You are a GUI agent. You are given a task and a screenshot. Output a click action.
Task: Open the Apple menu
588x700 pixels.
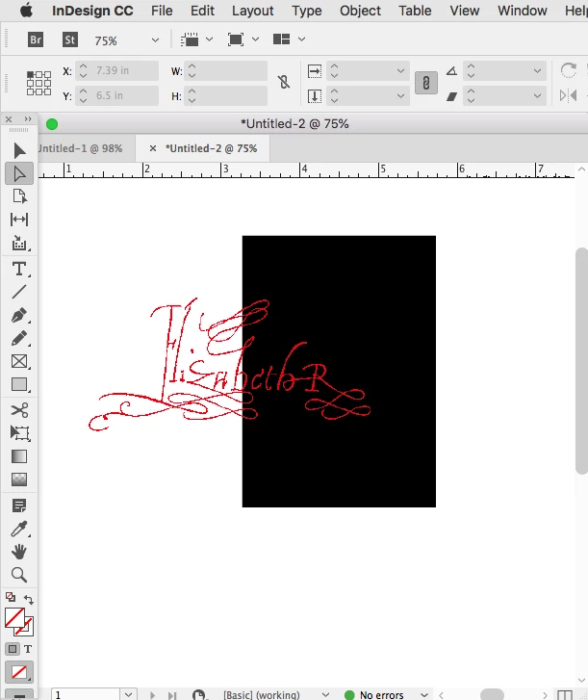[26, 11]
